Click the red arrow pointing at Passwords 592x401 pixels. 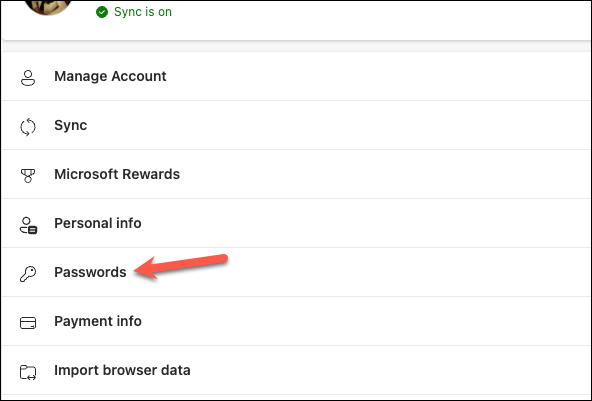pos(181,267)
